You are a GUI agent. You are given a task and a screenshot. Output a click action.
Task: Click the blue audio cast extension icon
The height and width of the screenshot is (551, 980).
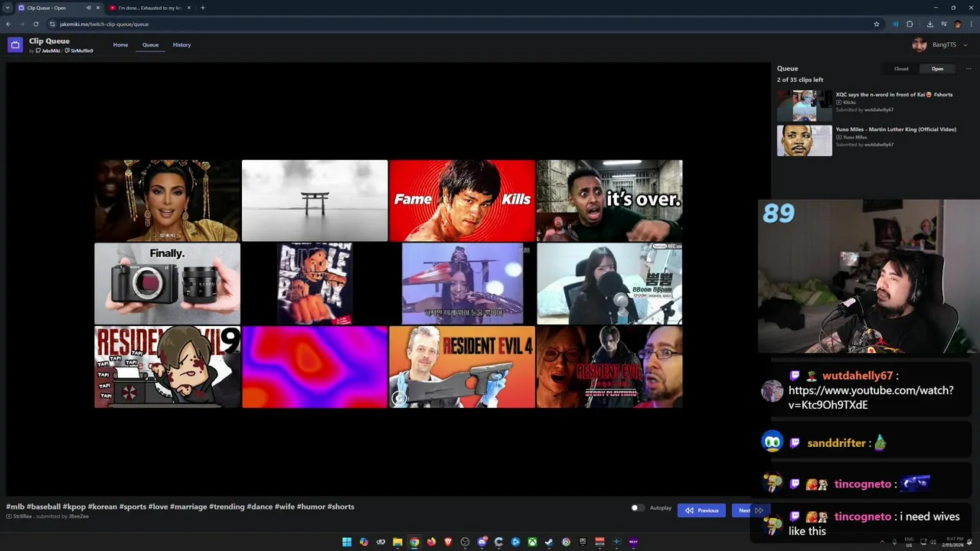pos(895,24)
